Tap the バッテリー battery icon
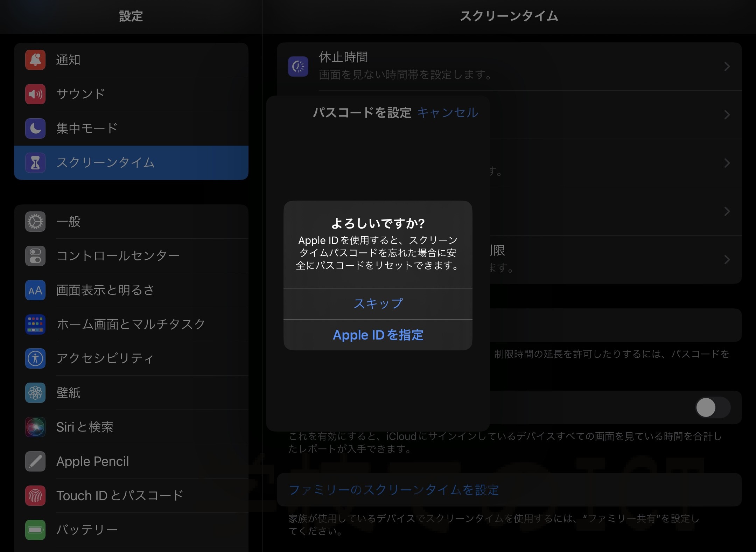Viewport: 756px width, 552px height. point(35,530)
